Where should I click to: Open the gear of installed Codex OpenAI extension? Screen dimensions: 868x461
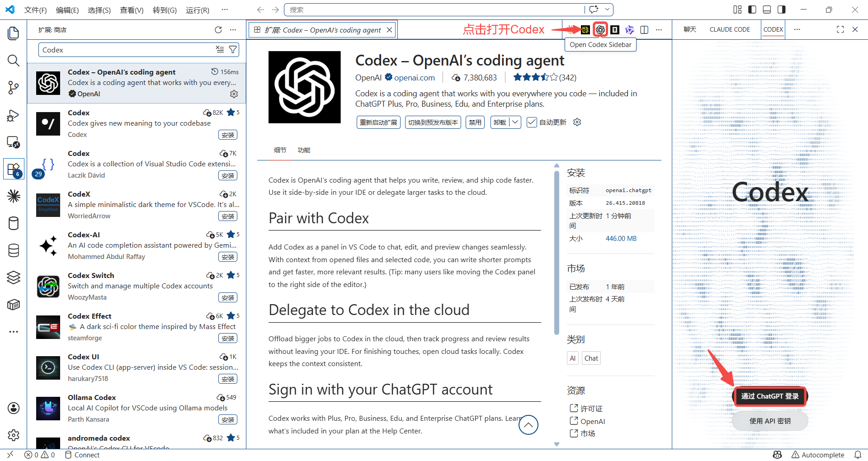[x=234, y=94]
